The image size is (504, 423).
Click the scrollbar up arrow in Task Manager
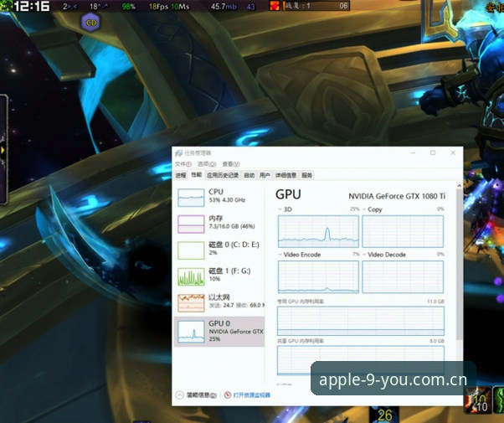click(459, 186)
